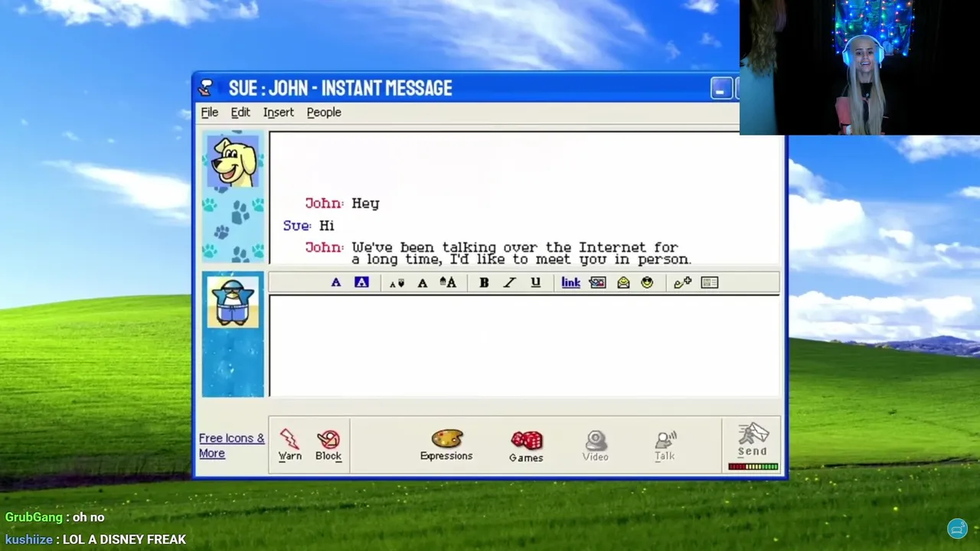Click the message typing area
Viewport: 980px width, 551px height.
pyautogui.click(x=524, y=346)
